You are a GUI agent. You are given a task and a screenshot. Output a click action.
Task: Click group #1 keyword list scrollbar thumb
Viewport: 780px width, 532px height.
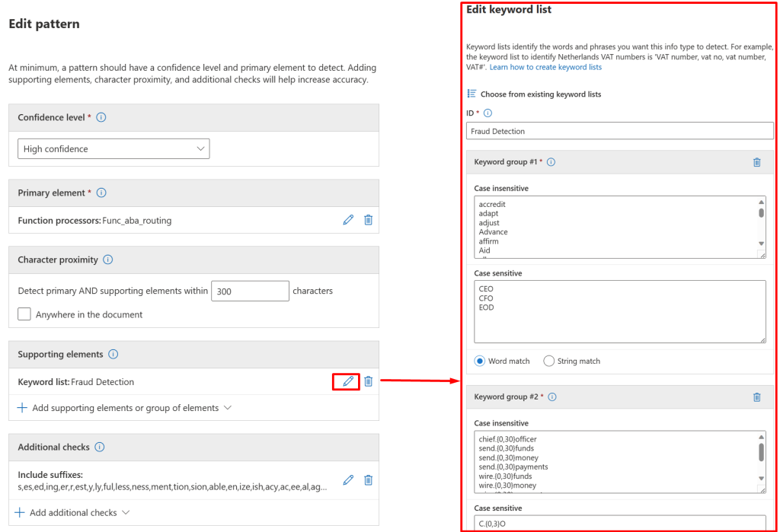click(761, 213)
